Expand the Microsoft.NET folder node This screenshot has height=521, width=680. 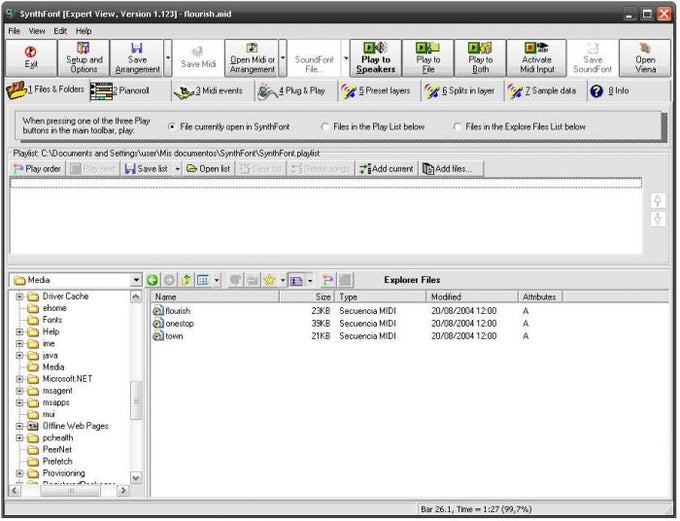[20, 379]
